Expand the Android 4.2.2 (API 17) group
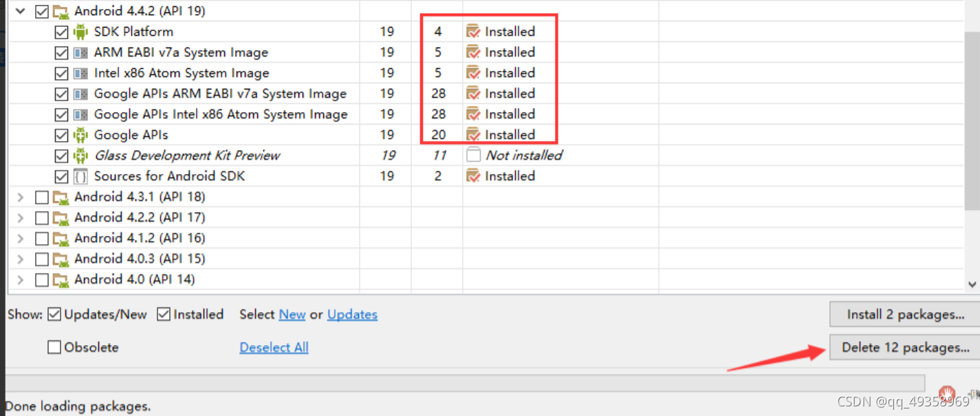 21,217
